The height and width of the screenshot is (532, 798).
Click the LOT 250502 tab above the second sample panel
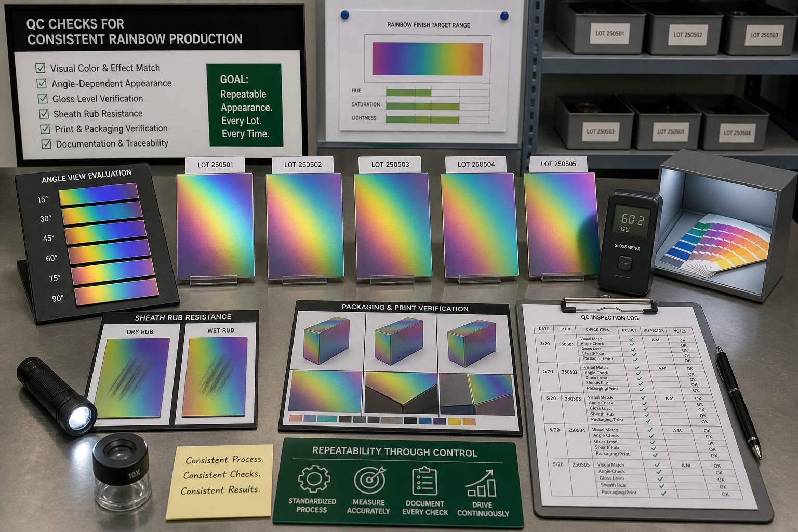click(x=303, y=165)
